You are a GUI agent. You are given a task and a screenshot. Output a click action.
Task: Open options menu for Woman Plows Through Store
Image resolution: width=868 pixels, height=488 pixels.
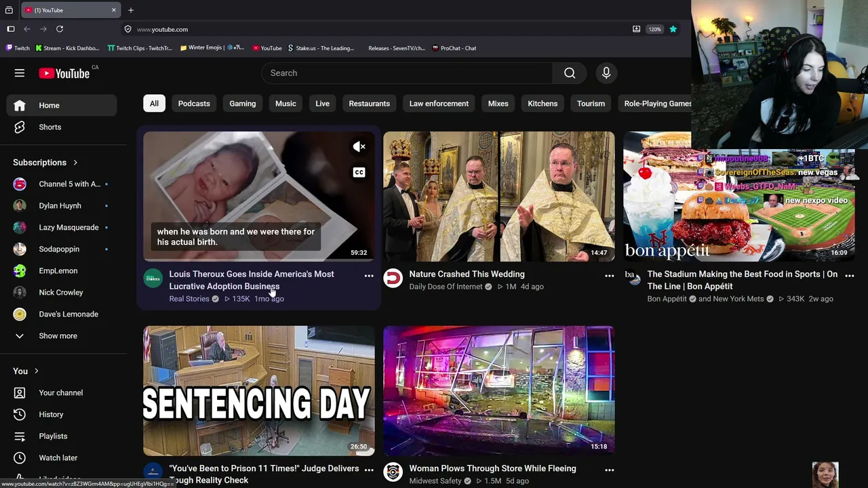(x=609, y=470)
